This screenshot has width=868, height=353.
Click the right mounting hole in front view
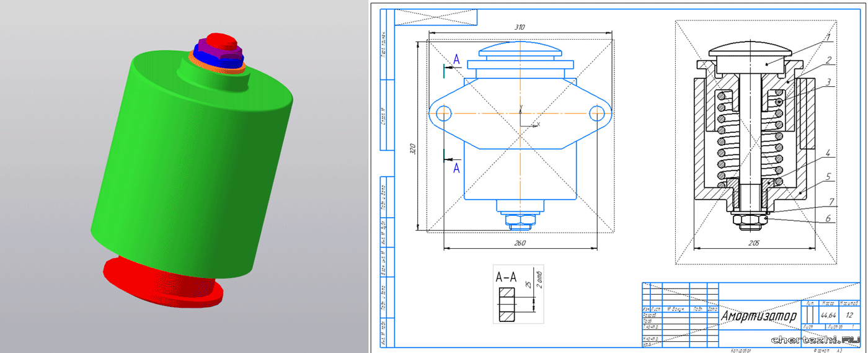(596, 112)
